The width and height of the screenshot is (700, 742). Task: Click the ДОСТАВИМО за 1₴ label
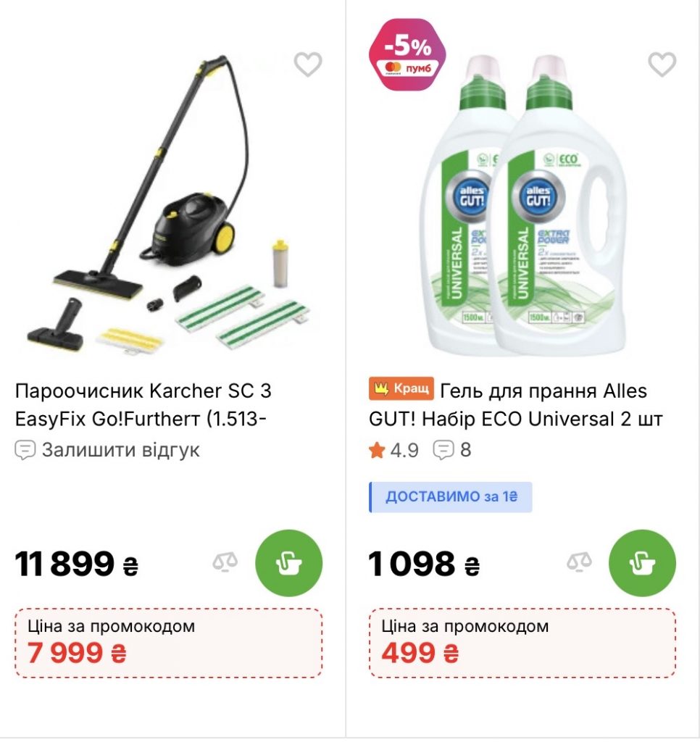(451, 497)
